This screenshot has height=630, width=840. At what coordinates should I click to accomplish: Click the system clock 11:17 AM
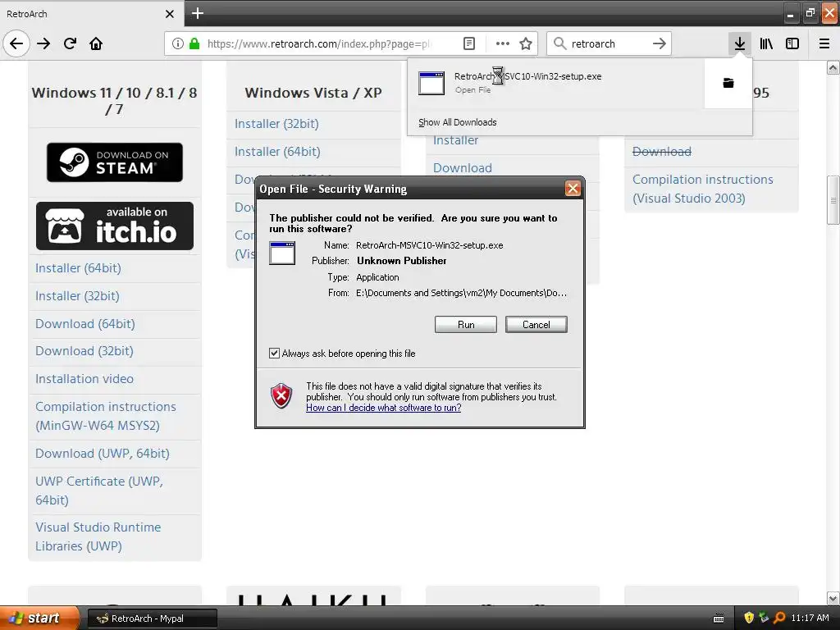coord(810,618)
